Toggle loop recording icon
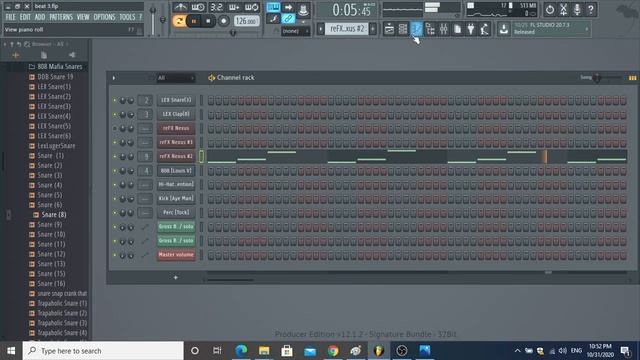Viewport: 640px width, 360px height. coord(252,7)
